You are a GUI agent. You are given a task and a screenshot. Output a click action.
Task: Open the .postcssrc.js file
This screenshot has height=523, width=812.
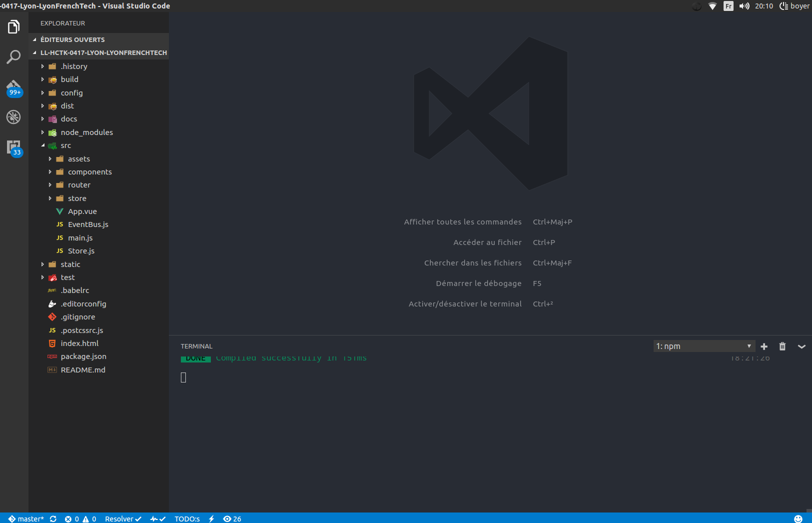click(x=98, y=330)
